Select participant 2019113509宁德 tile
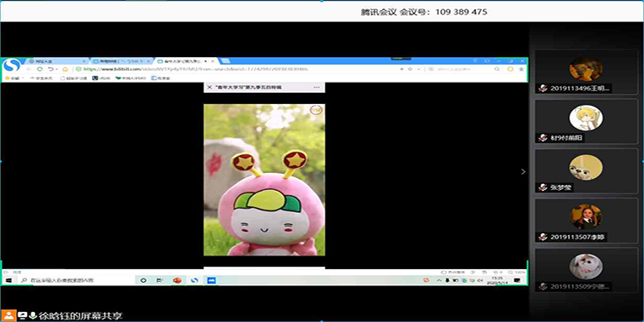The height and width of the screenshot is (322, 644). pyautogui.click(x=586, y=270)
